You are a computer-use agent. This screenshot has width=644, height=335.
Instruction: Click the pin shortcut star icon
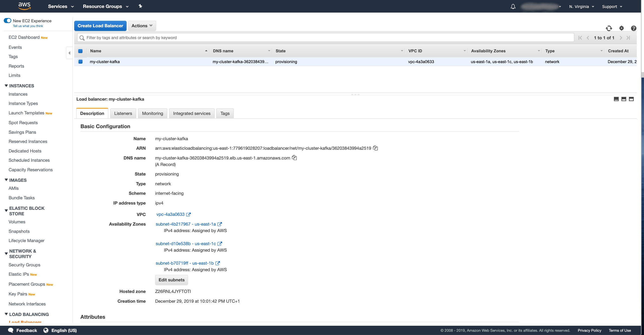pyautogui.click(x=140, y=6)
